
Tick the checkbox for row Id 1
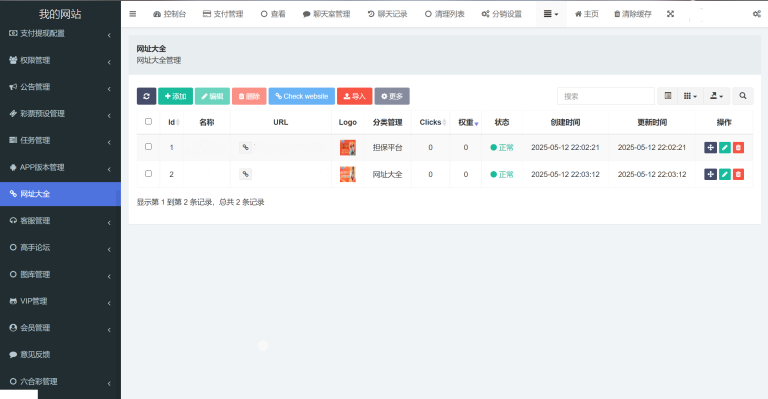[148, 146]
